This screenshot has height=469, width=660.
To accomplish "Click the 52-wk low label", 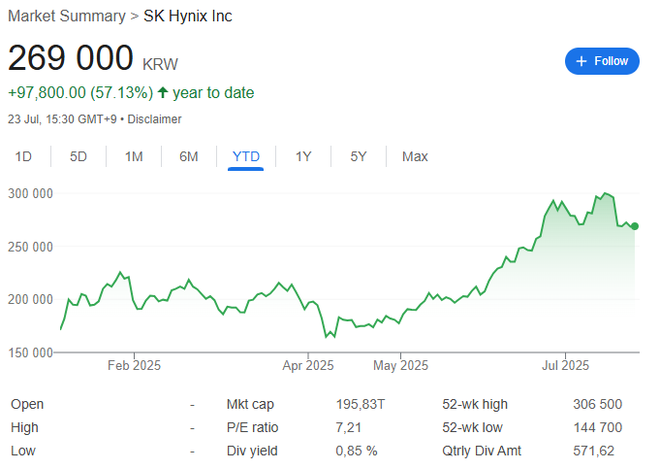I will 472,427.
